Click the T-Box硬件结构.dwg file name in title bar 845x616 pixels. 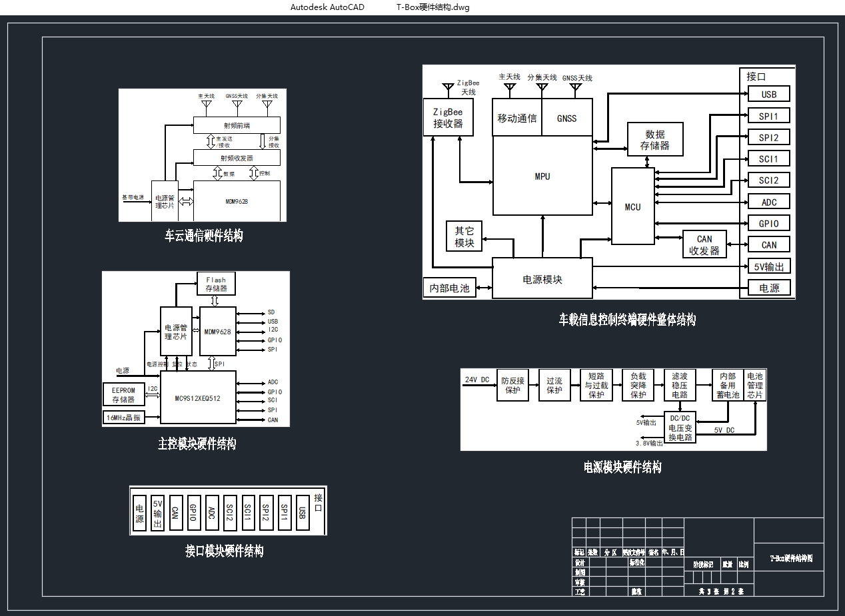(x=432, y=7)
